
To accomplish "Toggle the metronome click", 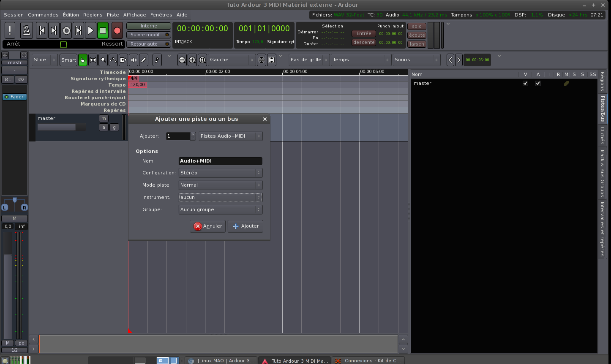I will pos(26,30).
